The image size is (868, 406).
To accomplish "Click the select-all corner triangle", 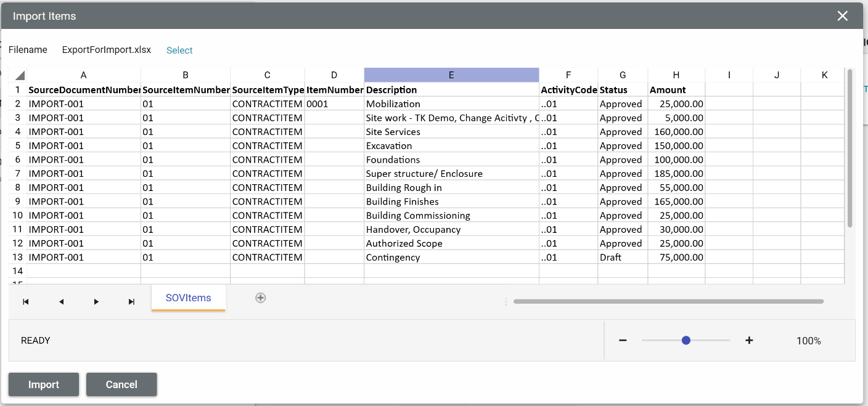I will click(x=19, y=75).
